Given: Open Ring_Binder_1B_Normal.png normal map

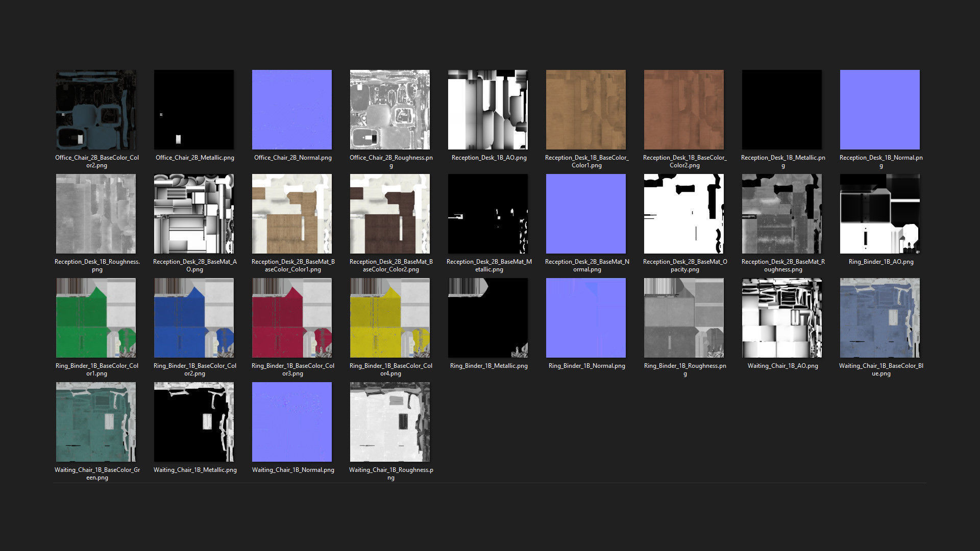Looking at the screenshot, I should pos(586,318).
